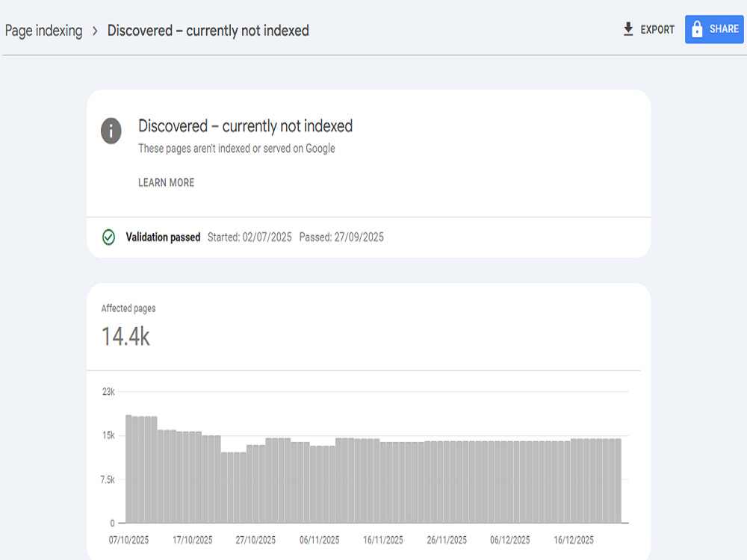Viewport: 747px width, 560px height.
Task: Click the 06/12/2025 x-axis date
Action: pos(510,540)
